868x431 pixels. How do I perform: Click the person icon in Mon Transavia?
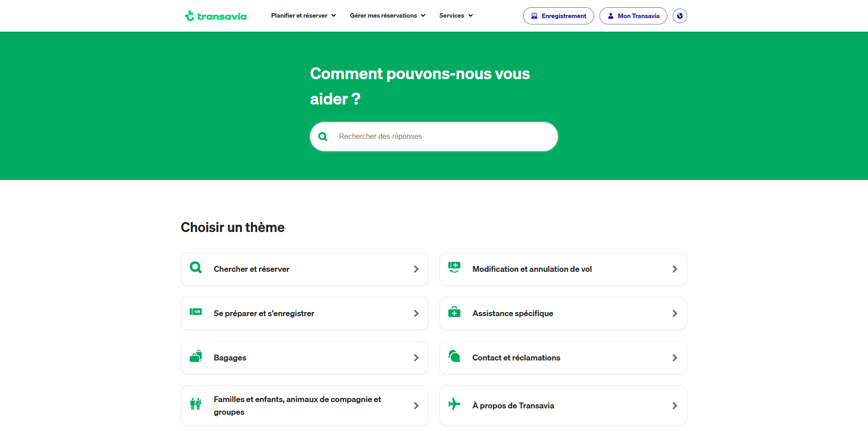[611, 16]
